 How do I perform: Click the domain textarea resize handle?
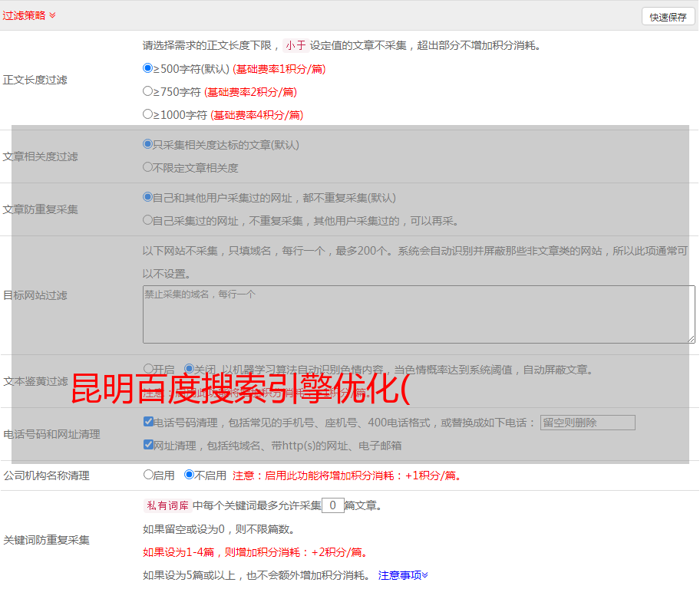coord(691,339)
